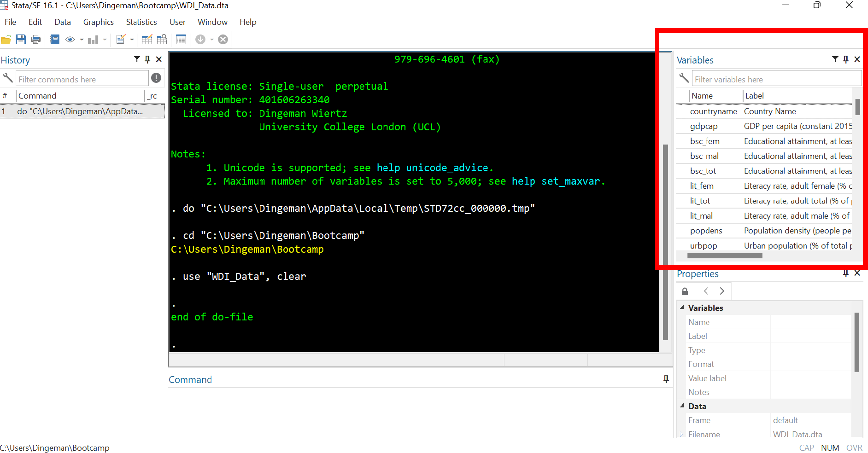Open the Do-file Editor icon
Viewport: 868px width, 453px height.
(x=121, y=40)
